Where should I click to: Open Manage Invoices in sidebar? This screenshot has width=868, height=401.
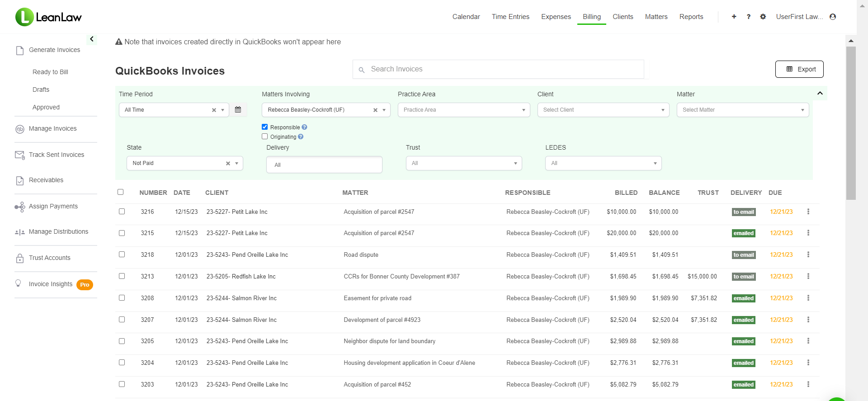[x=52, y=128]
